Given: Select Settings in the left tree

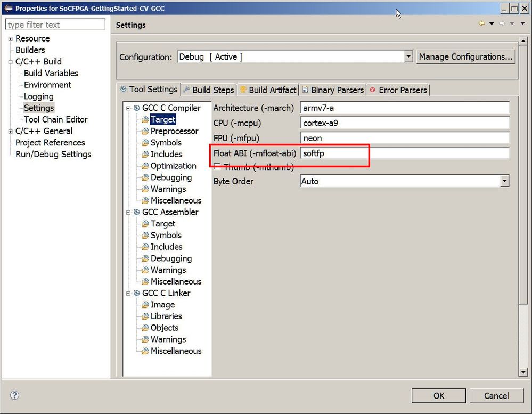Looking at the screenshot, I should pos(39,108).
